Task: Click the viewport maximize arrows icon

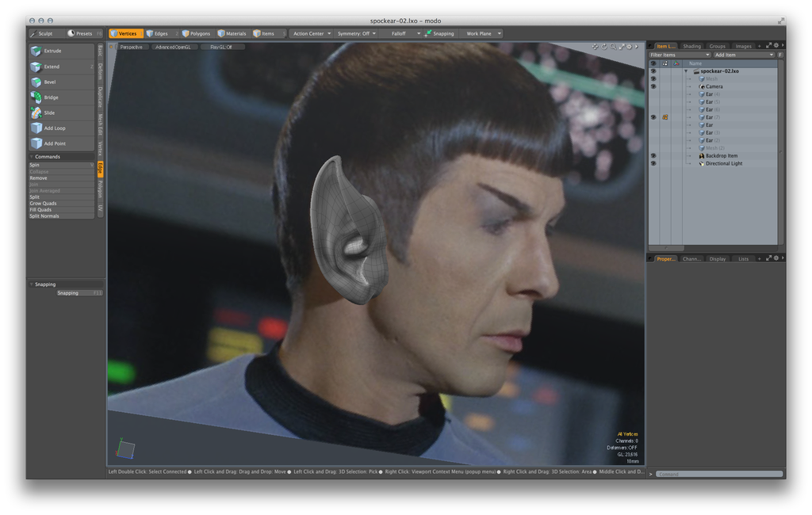Action: 622,47
